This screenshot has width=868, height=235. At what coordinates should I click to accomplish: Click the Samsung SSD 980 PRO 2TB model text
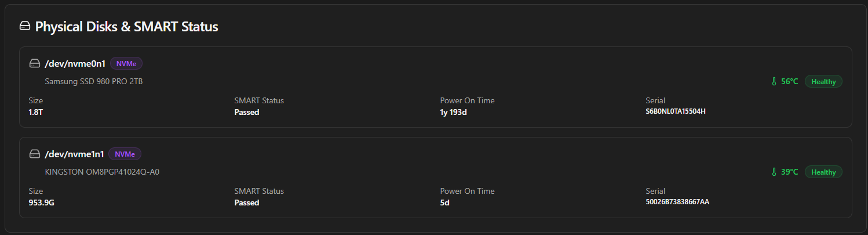point(94,82)
